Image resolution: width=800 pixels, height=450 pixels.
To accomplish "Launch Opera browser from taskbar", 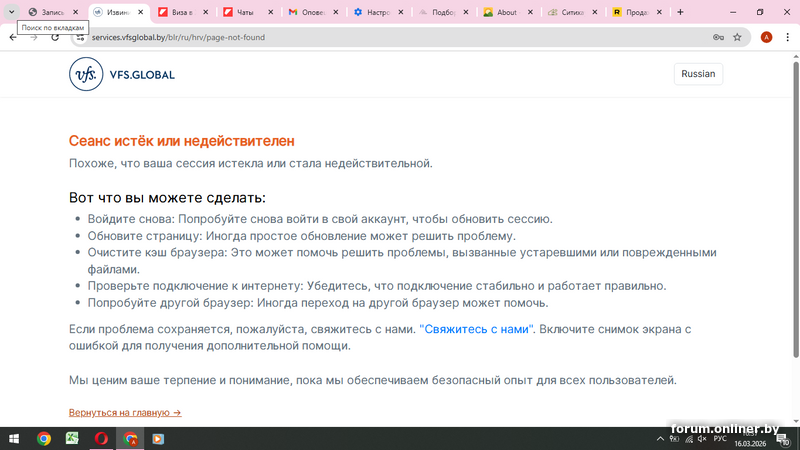I will click(101, 439).
